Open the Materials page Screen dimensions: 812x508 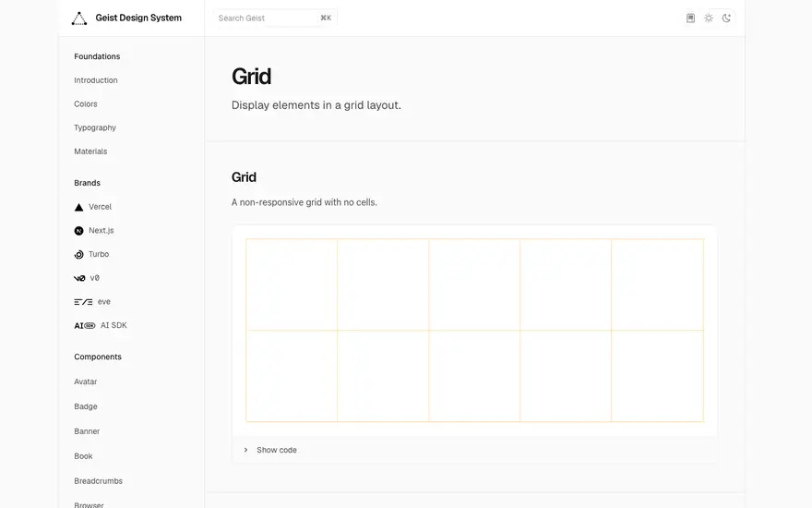90,151
